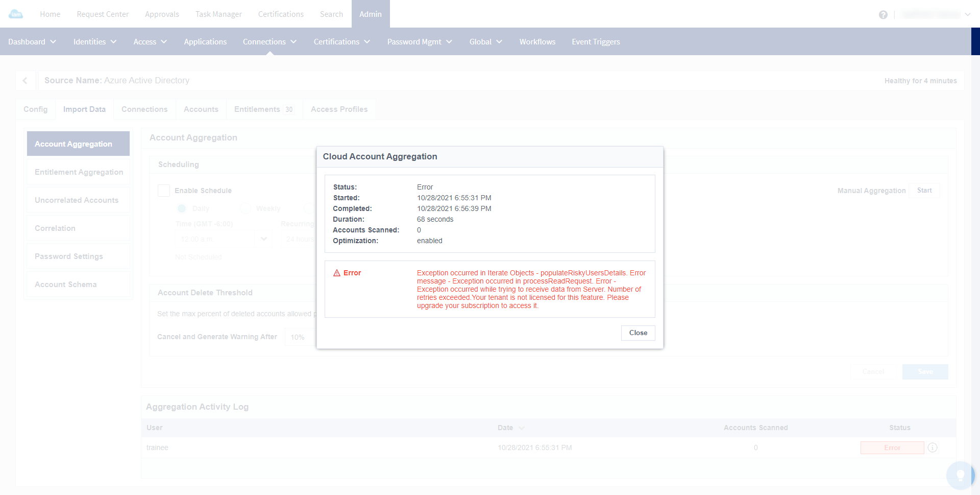Click the SailPoint cloud logo icon
980x495 pixels.
click(16, 14)
